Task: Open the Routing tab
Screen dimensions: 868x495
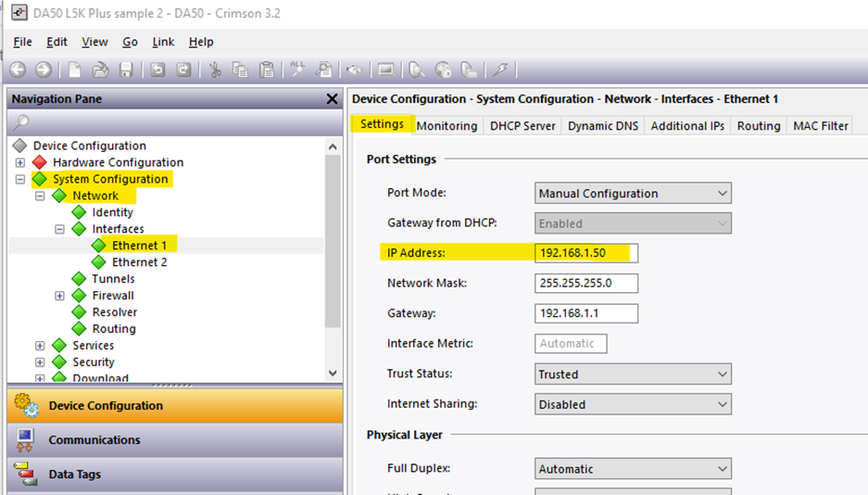Action: tap(759, 126)
